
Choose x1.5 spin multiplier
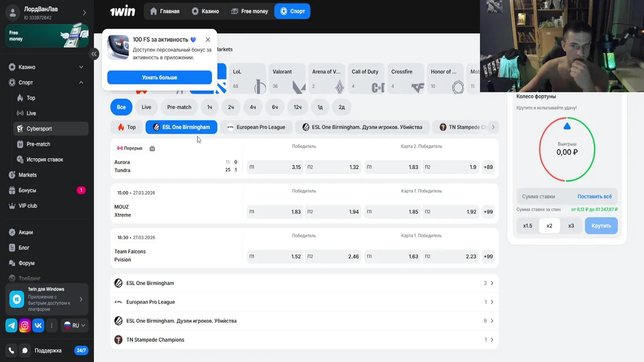(527, 226)
